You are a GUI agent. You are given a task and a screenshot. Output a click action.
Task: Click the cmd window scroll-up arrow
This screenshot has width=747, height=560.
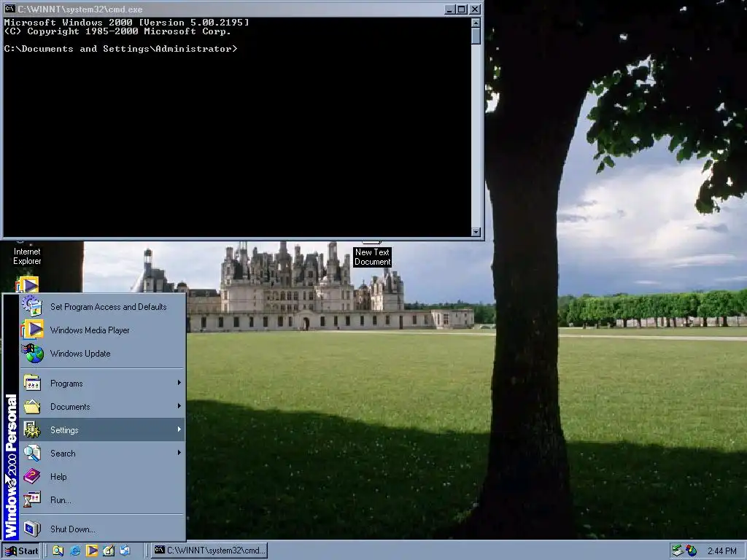(476, 23)
